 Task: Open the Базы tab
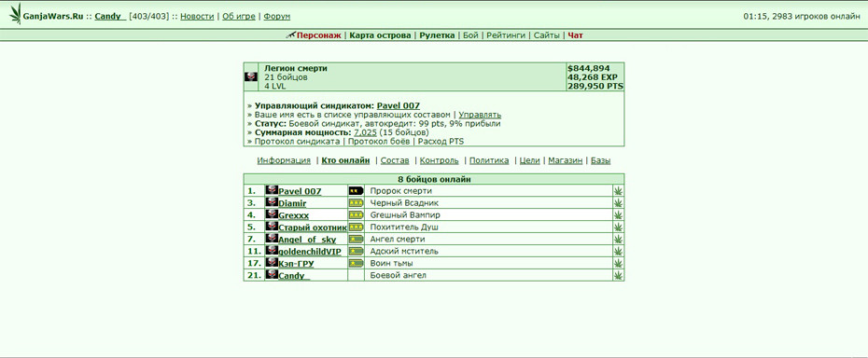tap(601, 160)
